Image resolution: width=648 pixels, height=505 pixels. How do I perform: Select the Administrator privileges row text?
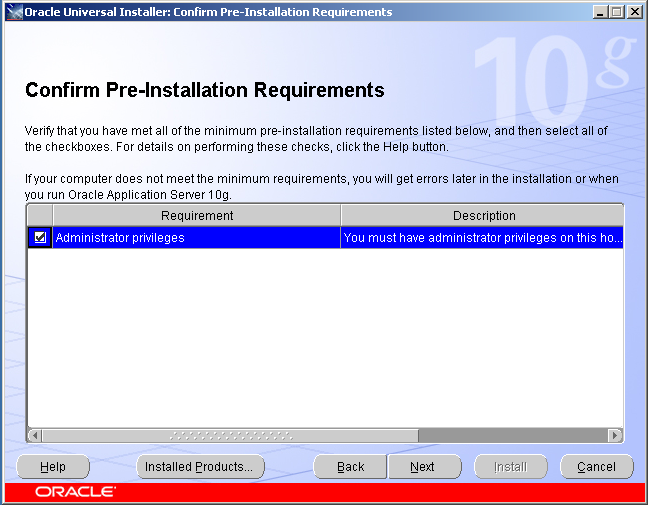click(x=120, y=238)
